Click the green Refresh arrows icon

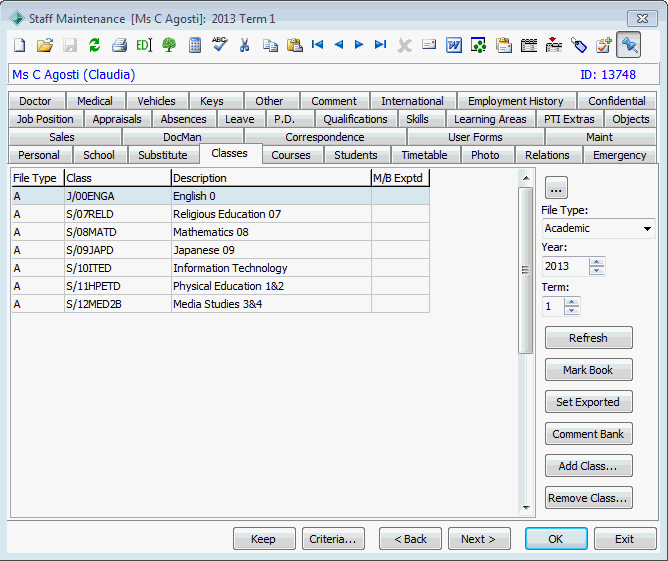(x=94, y=45)
